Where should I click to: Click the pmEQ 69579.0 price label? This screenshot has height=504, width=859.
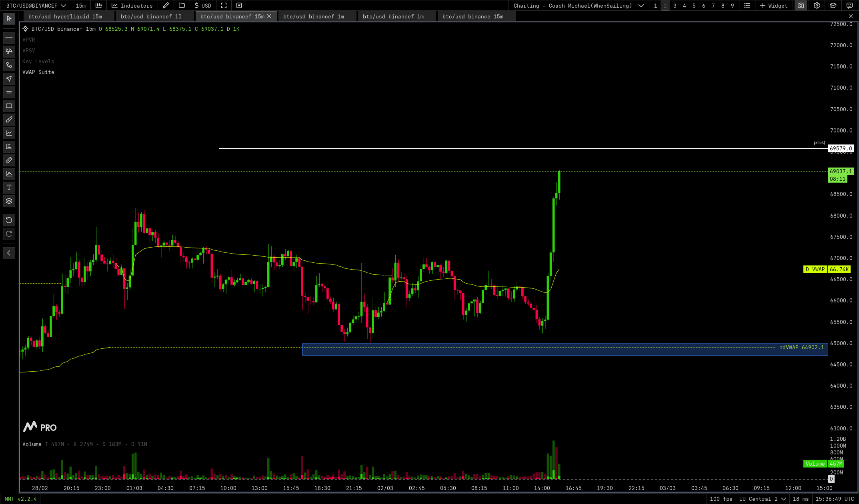(x=841, y=148)
